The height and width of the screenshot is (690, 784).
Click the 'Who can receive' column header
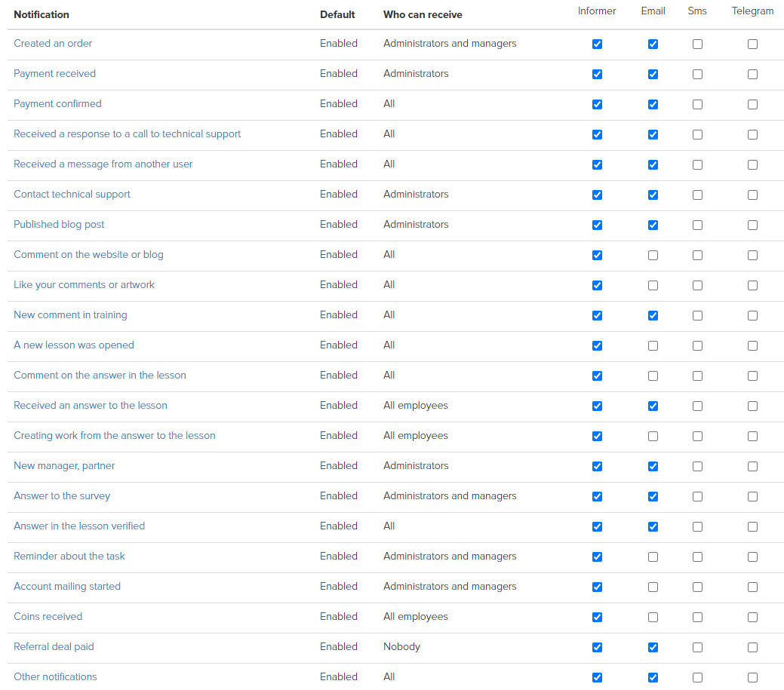coord(423,14)
